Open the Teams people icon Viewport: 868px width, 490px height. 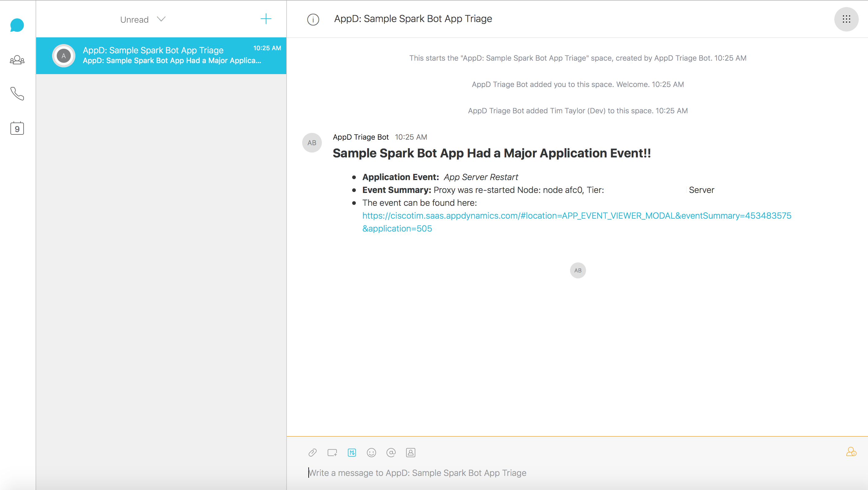click(x=17, y=60)
